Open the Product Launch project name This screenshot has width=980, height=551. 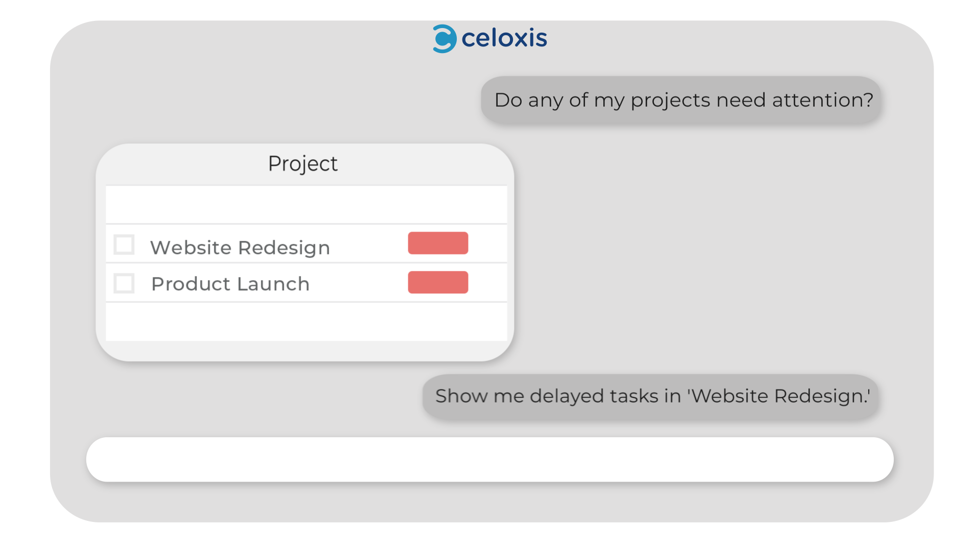230,284
